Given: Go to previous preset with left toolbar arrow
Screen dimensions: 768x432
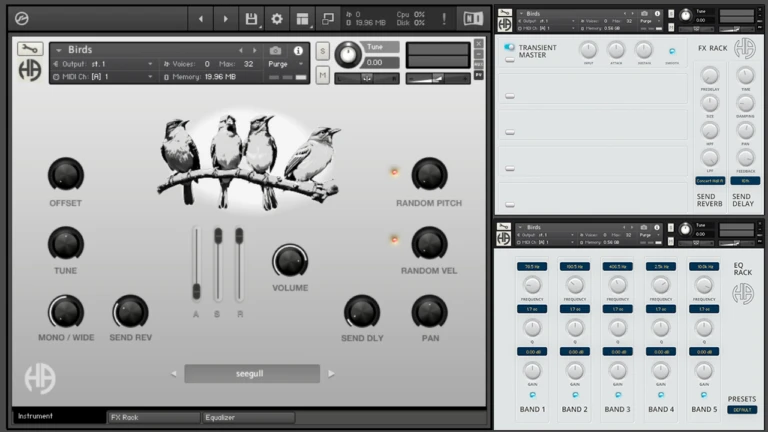Looking at the screenshot, I should click(200, 19).
